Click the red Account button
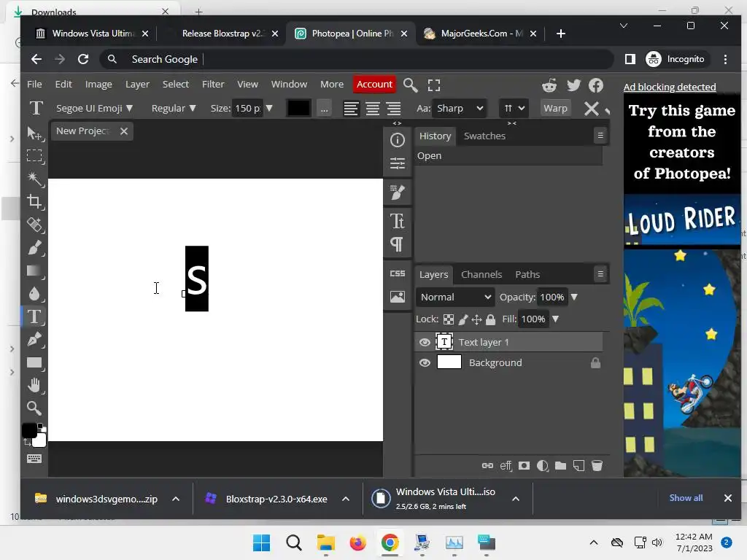This screenshot has width=747, height=560. click(374, 85)
